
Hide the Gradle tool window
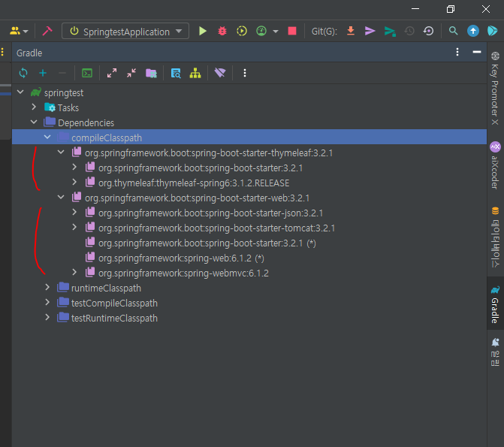(x=477, y=52)
